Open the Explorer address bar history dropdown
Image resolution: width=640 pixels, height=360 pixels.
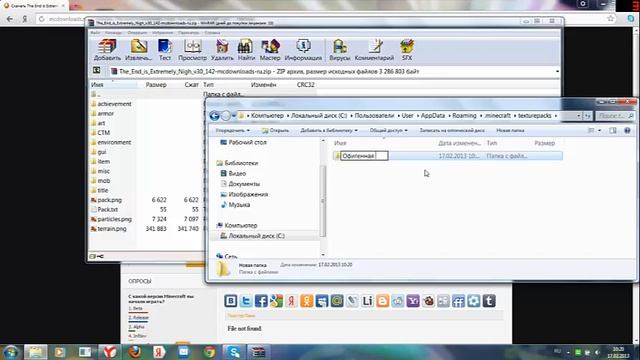pos(579,116)
